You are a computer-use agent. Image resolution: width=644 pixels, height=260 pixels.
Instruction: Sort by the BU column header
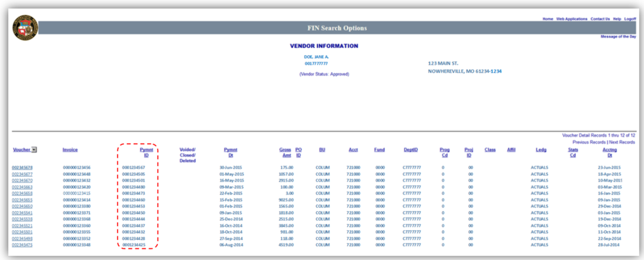322,150
